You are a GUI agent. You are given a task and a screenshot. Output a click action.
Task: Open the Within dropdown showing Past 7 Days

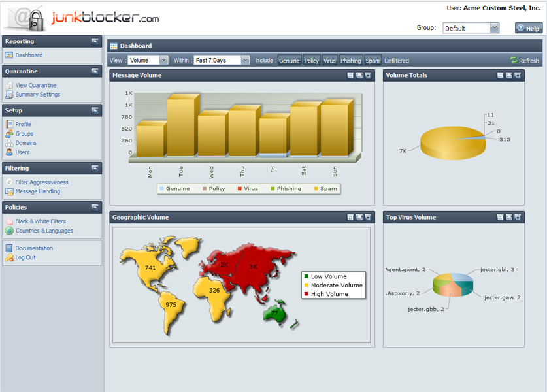(x=222, y=60)
